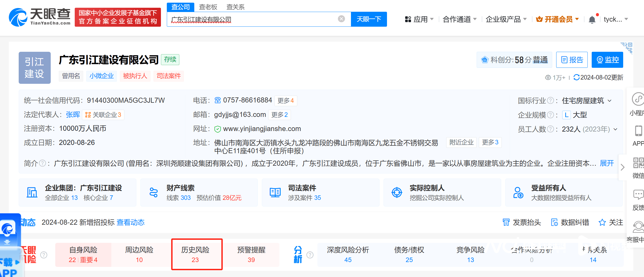Click help icon next to 国标行业
Screen dimensions: 644x277
(550, 101)
